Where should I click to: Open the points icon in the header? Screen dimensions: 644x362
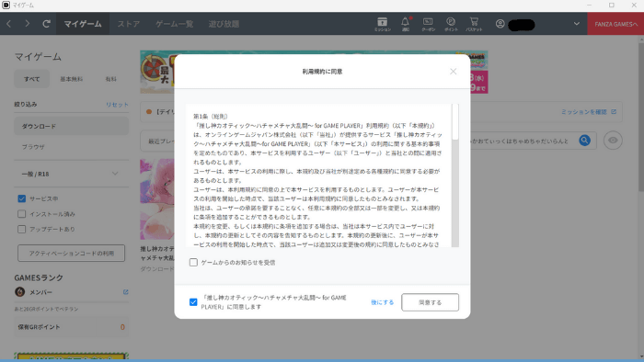[451, 24]
